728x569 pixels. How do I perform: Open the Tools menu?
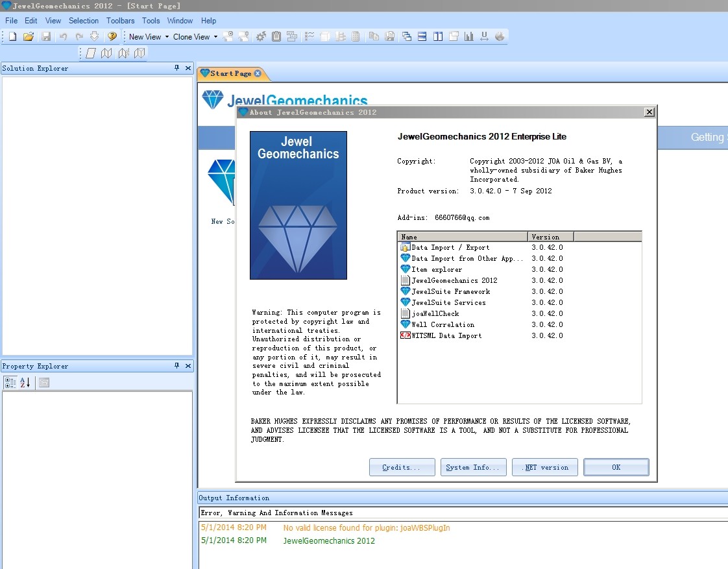[151, 20]
